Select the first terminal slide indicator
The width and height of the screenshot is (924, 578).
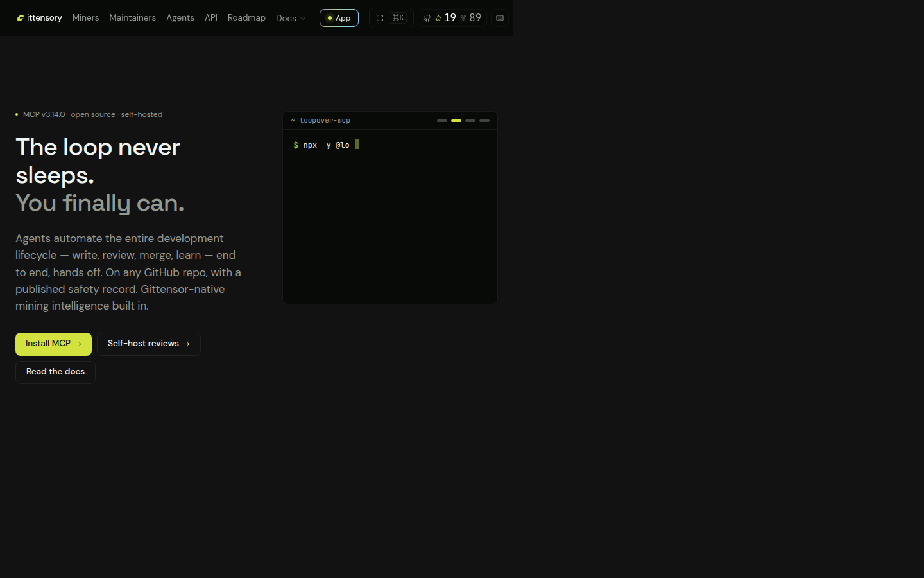pyautogui.click(x=442, y=121)
